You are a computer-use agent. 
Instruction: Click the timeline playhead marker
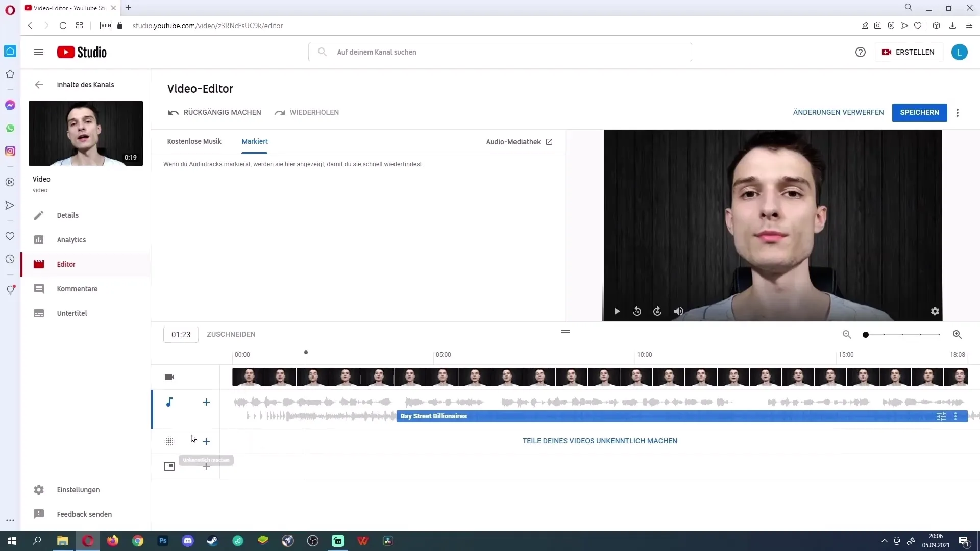[x=306, y=353]
